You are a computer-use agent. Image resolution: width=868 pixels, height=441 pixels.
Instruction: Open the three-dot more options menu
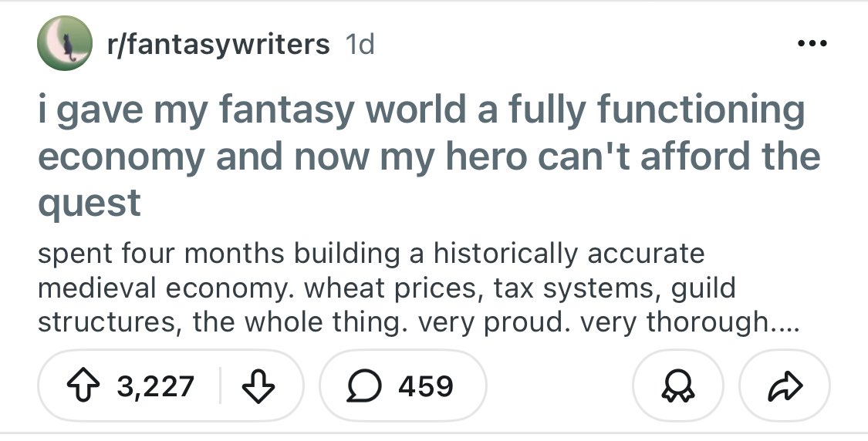coord(810,43)
